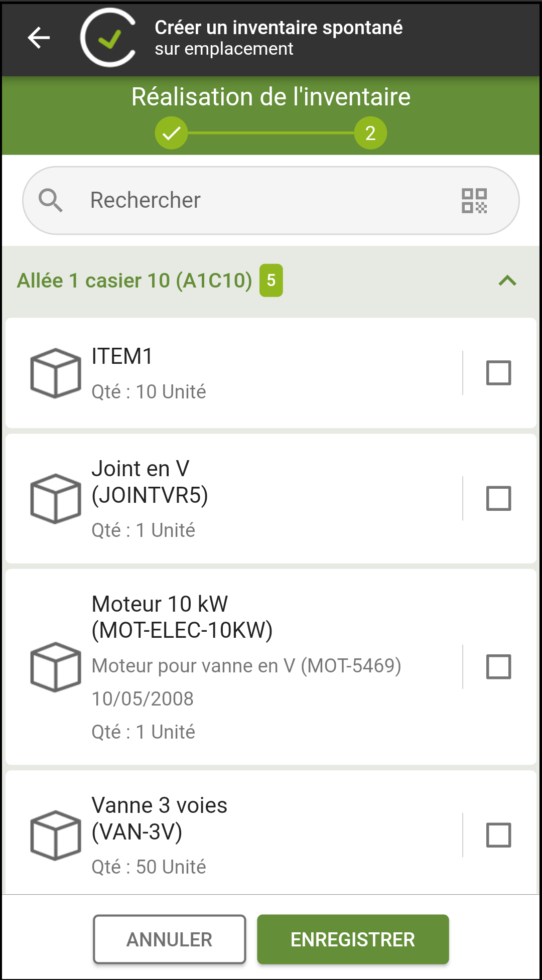Select the Vanne 3 voies checkbox

(499, 835)
